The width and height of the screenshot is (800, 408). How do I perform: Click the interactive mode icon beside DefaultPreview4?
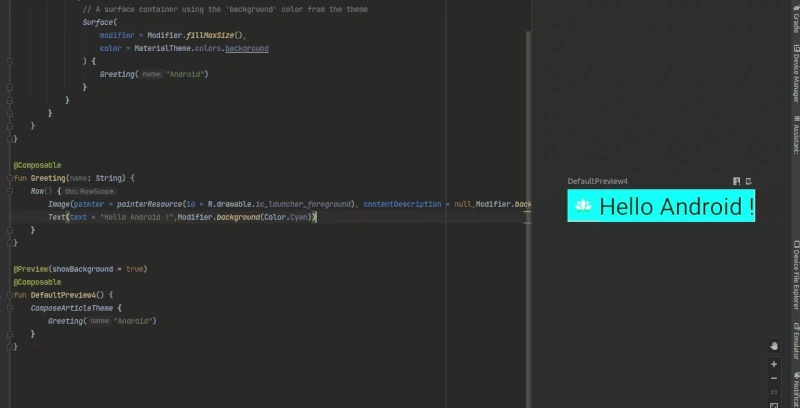coord(736,181)
